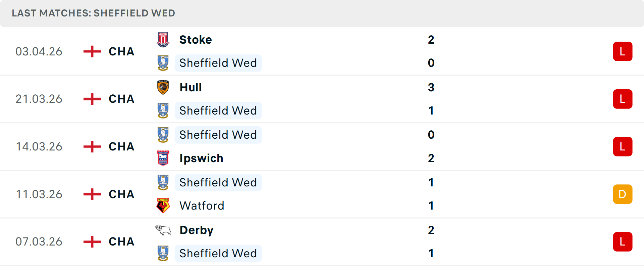Click the Stoke club crest icon

pyautogui.click(x=163, y=39)
